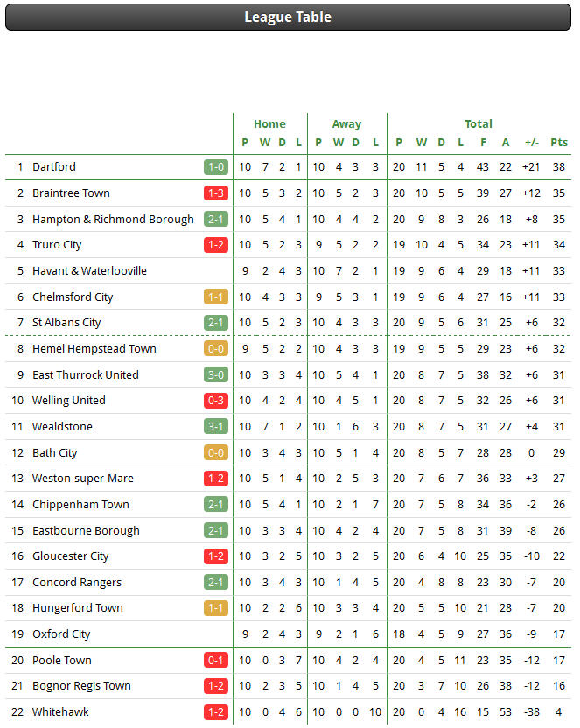
Task: Open the Havant & Waterlooville team link
Action: pos(89,271)
